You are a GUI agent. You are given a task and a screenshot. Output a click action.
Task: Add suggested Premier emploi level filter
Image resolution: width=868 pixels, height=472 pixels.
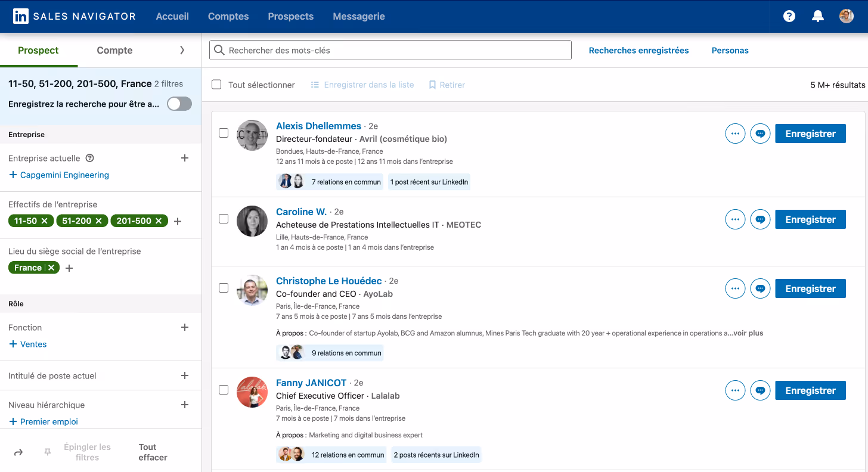coord(44,422)
